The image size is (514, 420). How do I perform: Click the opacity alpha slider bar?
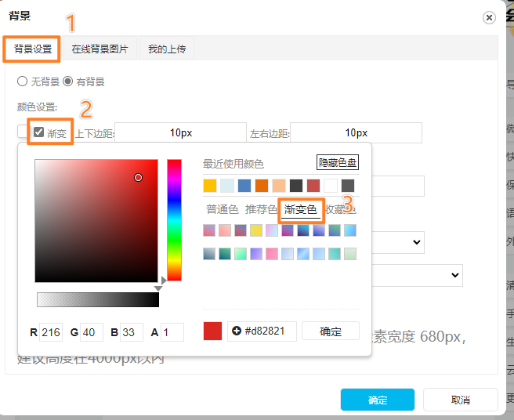97,299
